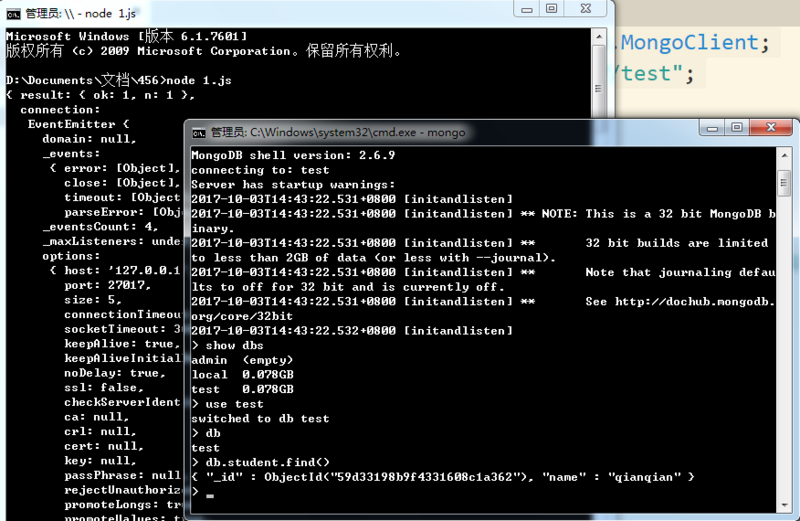Image resolution: width=800 pixels, height=521 pixels.
Task: Click 'org/core/32bit' URL fragment line
Action: 242,316
